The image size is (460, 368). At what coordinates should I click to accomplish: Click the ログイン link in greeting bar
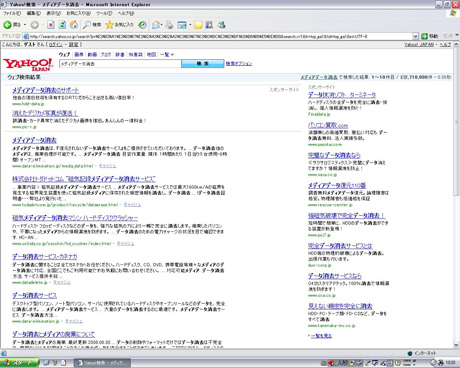point(56,45)
